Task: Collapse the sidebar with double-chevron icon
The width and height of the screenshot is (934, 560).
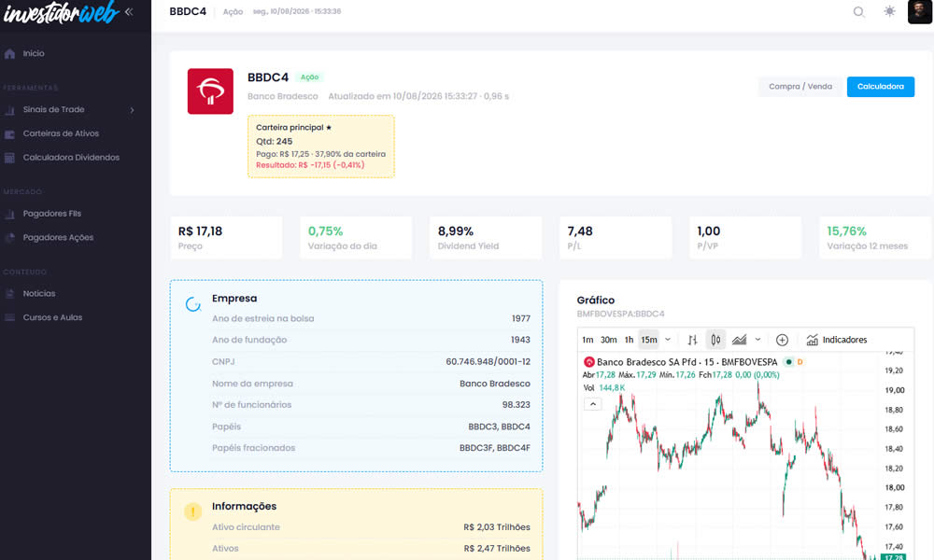Action: click(129, 11)
